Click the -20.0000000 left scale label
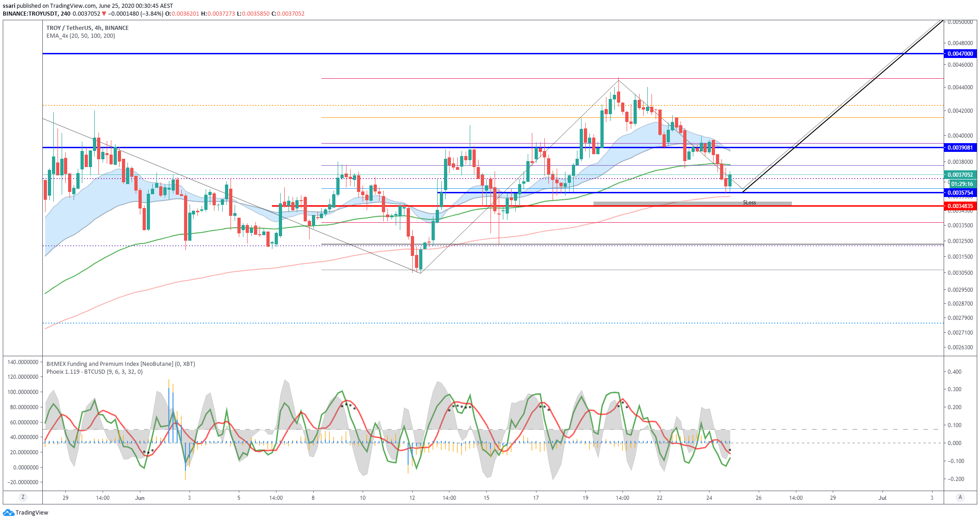Screen dimensions: 980x521 pos(23,482)
